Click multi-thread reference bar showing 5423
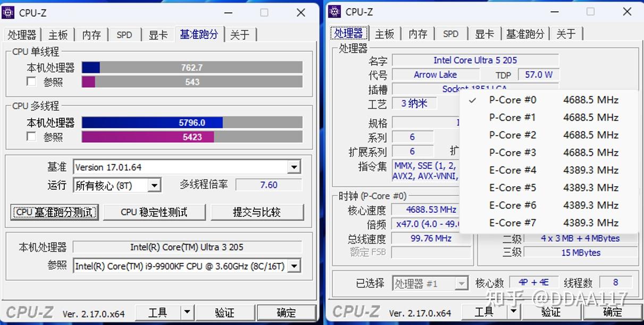 (192, 137)
